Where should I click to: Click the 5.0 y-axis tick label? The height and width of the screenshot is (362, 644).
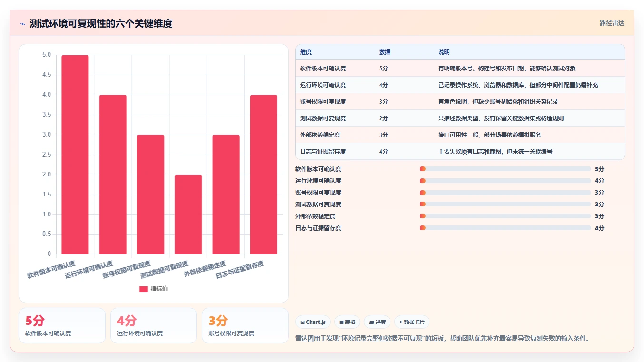(x=46, y=55)
